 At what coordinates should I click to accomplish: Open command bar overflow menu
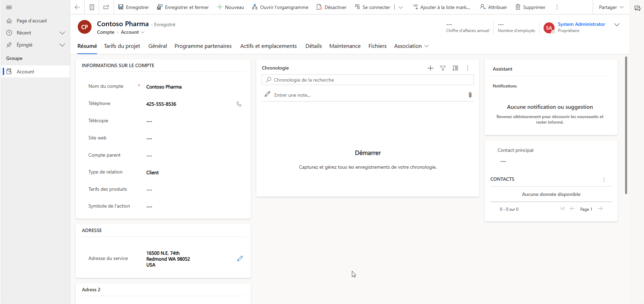[557, 7]
